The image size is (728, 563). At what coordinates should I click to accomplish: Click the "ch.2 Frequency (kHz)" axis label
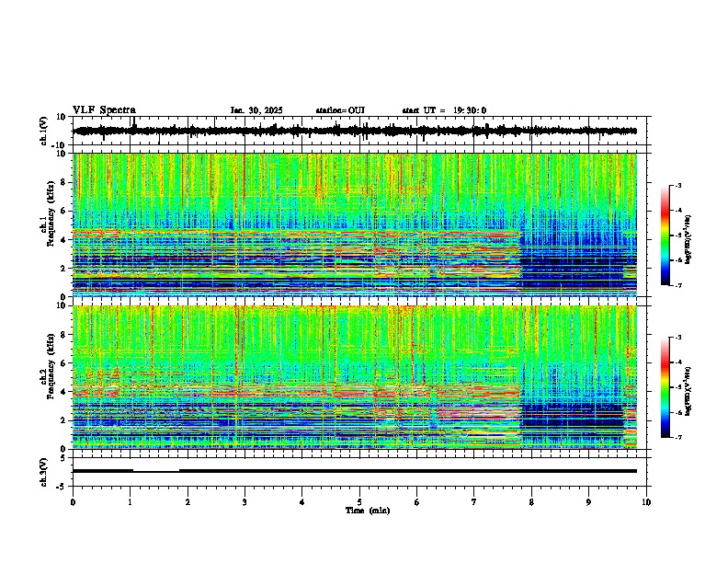48,365
